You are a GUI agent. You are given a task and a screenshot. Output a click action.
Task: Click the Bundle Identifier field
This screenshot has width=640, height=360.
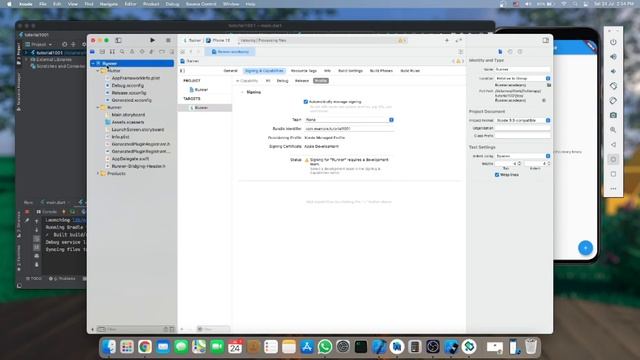pos(349,129)
